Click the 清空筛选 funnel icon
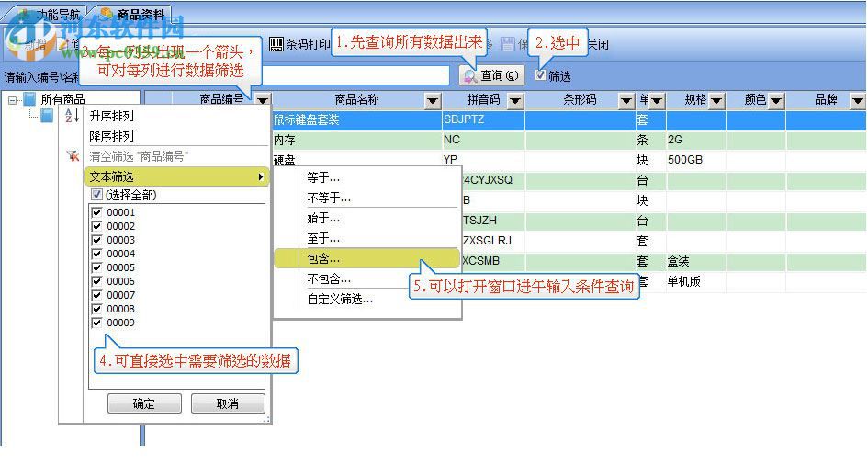Viewport: 868px width, 465px height. tap(73, 156)
